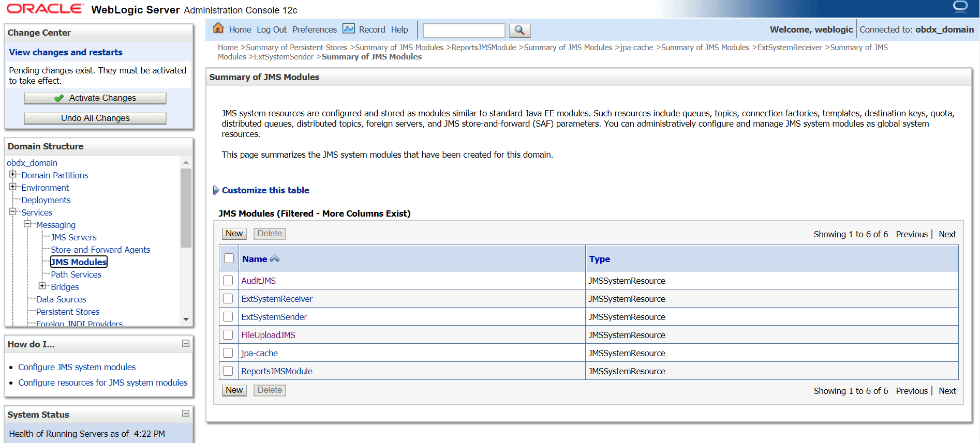Select the jpa-cache module checkbox
Image resolution: width=980 pixels, height=443 pixels.
point(228,353)
